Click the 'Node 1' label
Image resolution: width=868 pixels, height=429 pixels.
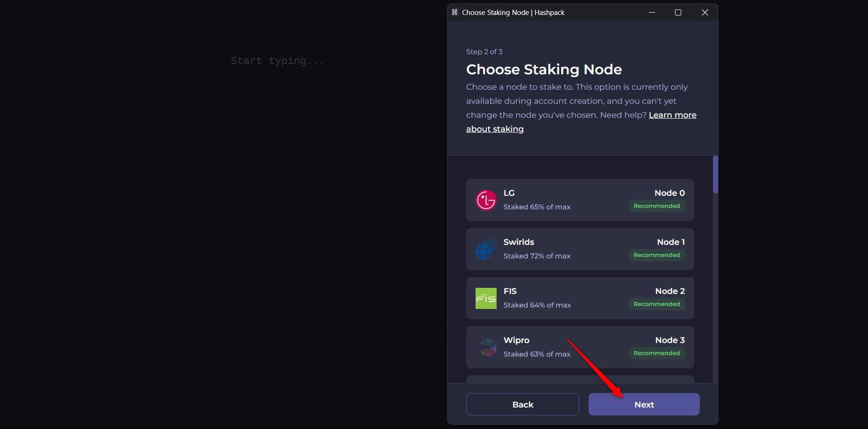[671, 242]
